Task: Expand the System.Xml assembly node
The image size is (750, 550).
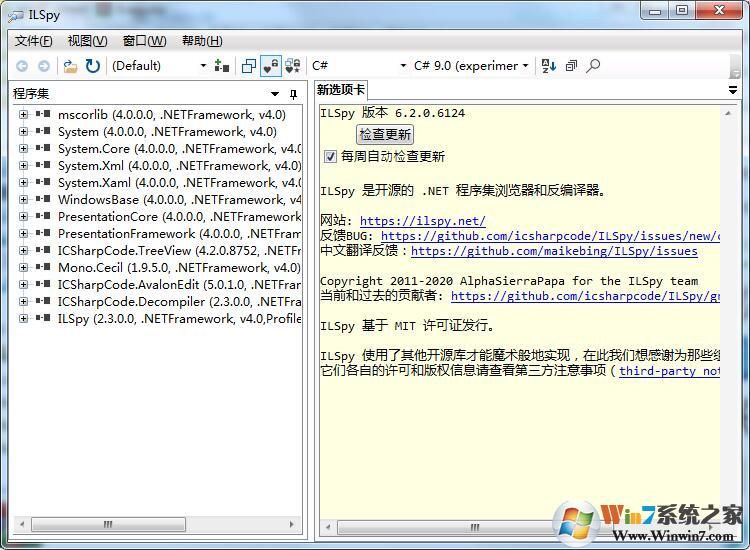Action: (x=23, y=165)
